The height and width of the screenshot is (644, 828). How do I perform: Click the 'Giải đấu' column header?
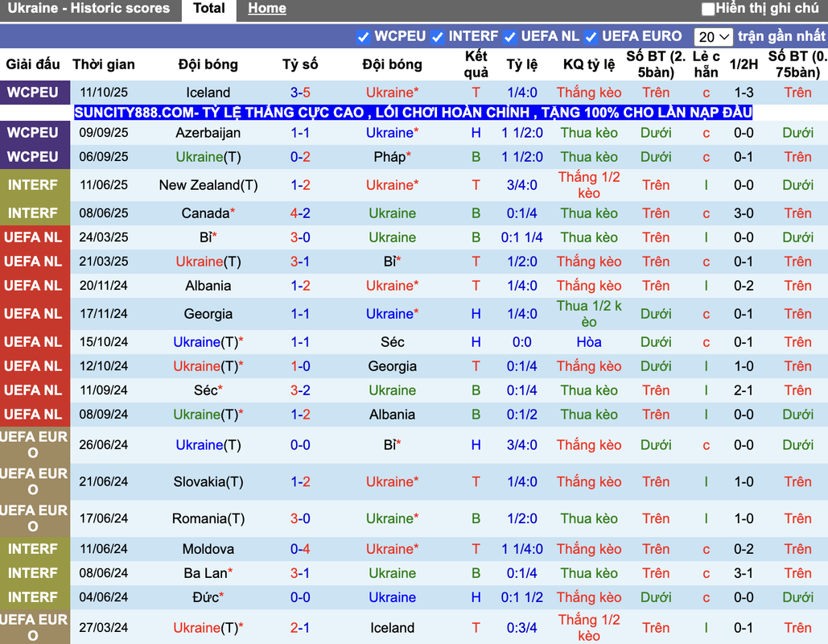pyautogui.click(x=33, y=64)
